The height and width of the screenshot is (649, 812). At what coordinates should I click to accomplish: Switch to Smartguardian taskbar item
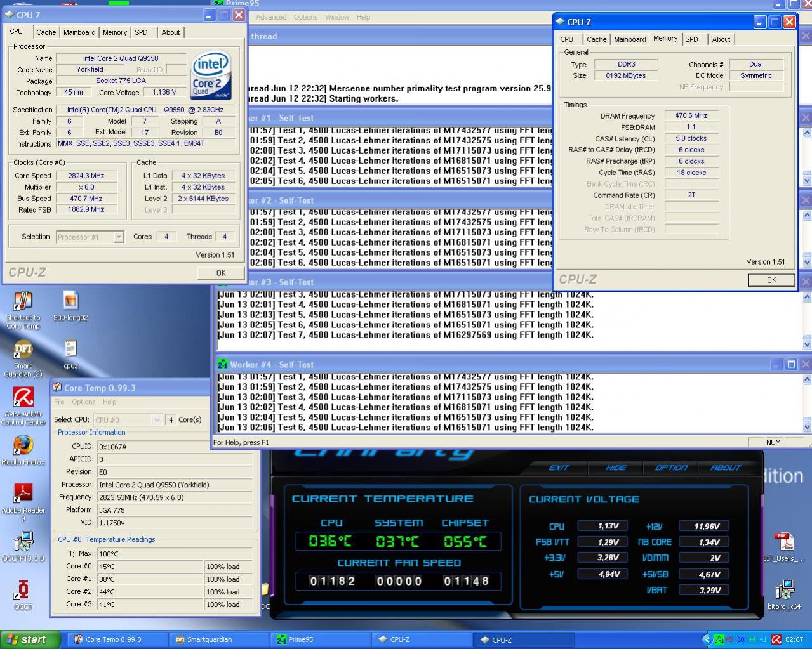click(x=218, y=639)
